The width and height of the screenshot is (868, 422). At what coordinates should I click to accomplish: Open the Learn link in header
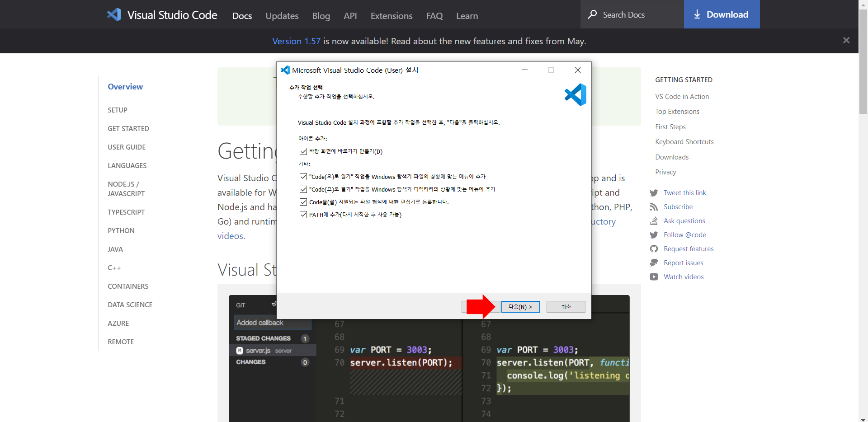point(467,16)
